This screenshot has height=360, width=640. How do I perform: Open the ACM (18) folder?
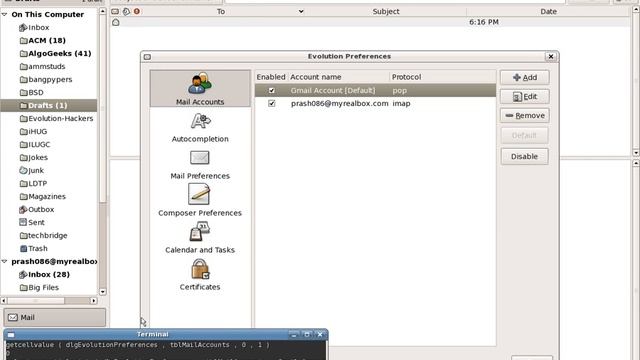(43, 40)
